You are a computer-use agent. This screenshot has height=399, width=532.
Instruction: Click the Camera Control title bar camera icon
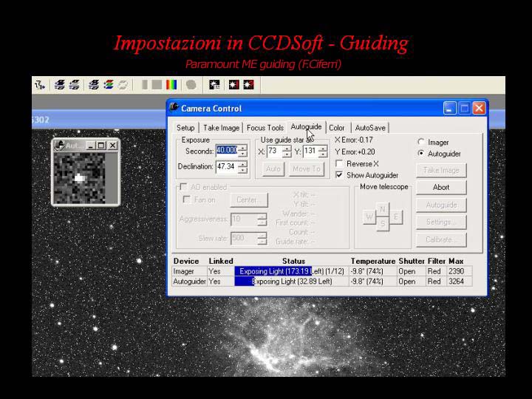point(174,108)
